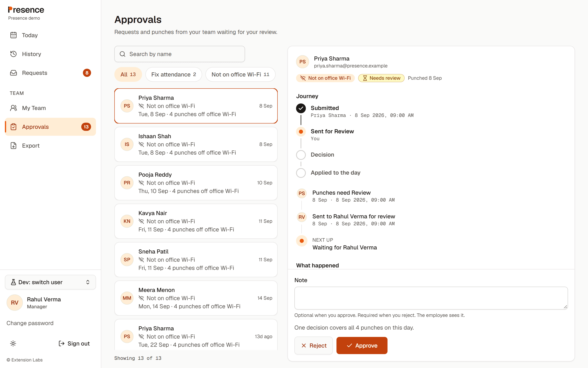The width and height of the screenshot is (588, 368).
Task: Open Requests in the sidebar
Action: coord(50,73)
